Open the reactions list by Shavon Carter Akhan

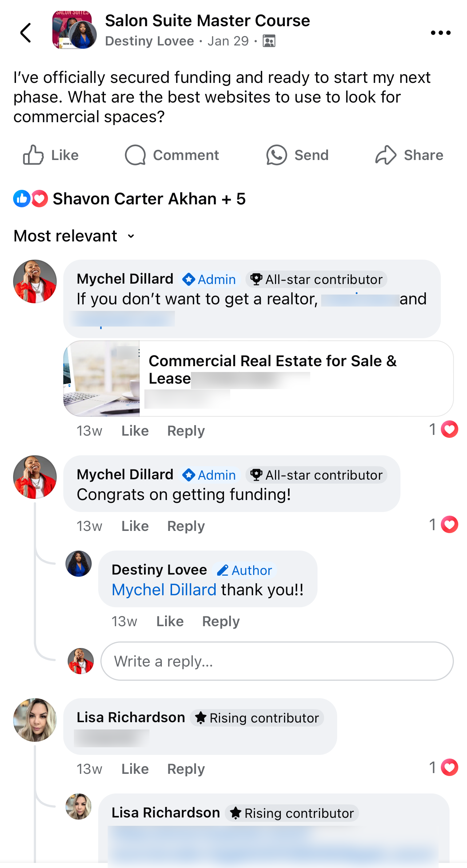click(149, 199)
